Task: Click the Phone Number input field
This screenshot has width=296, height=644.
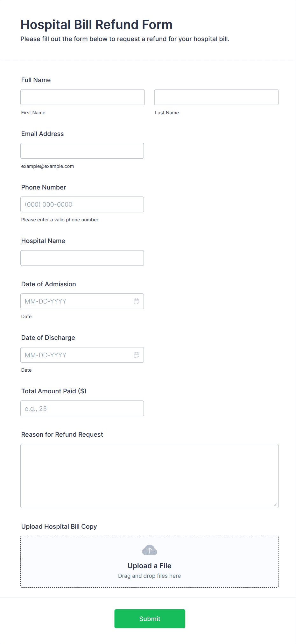Action: click(x=82, y=204)
